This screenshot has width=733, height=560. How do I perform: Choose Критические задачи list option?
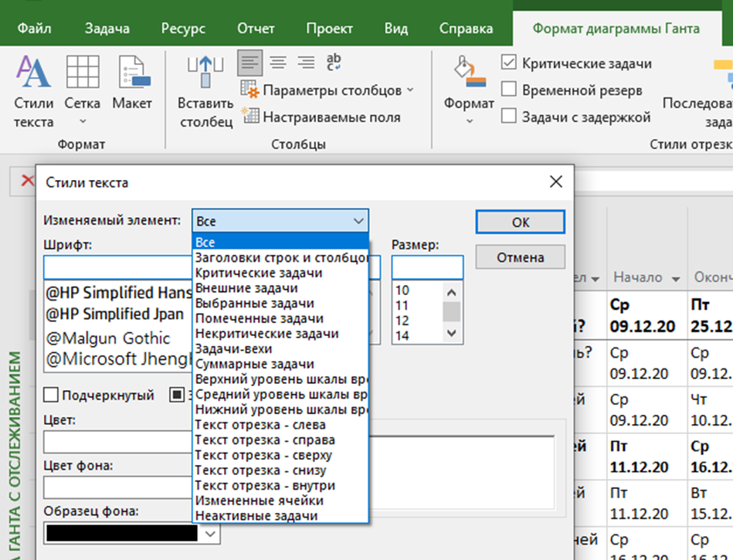[x=280, y=273]
